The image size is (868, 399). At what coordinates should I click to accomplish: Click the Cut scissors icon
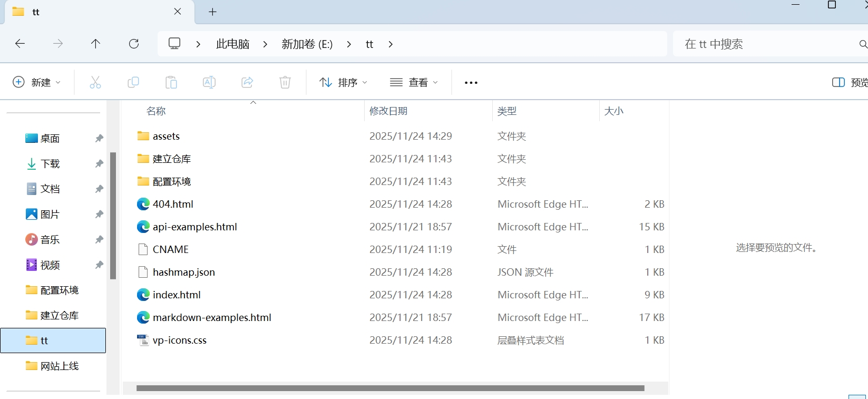[95, 82]
